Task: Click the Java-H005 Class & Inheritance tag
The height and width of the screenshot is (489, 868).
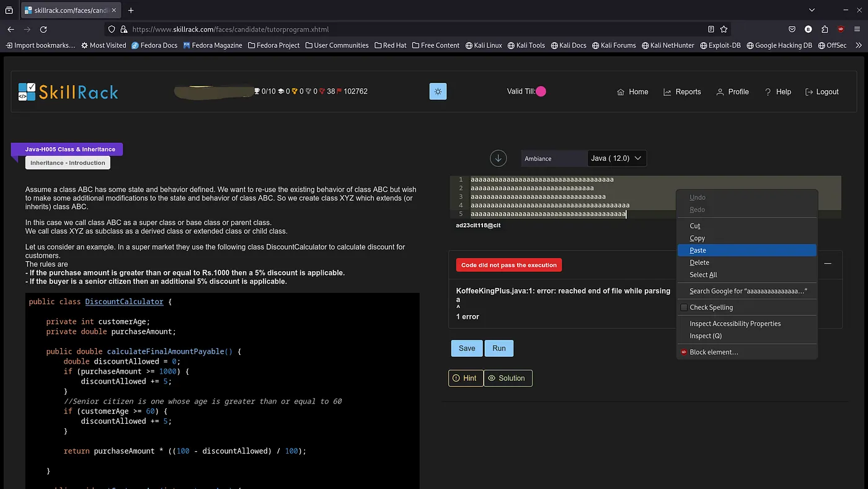Action: coord(67,149)
